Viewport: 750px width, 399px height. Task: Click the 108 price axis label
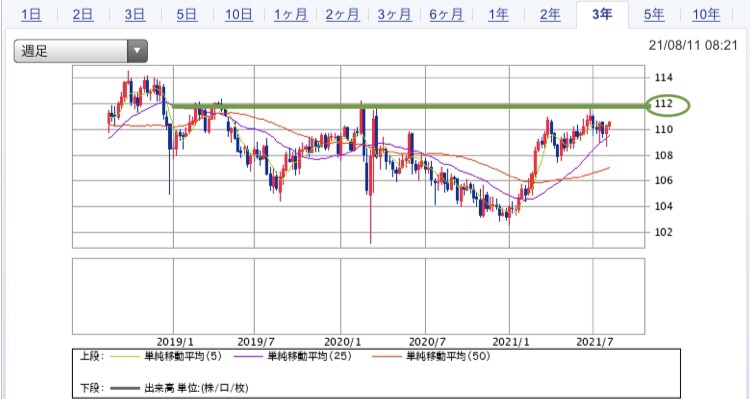click(663, 155)
